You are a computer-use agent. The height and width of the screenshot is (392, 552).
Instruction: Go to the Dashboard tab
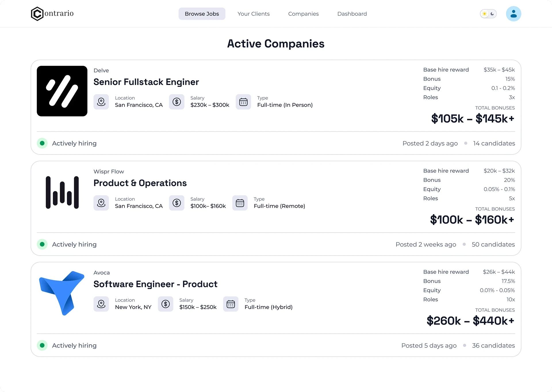coord(352,14)
